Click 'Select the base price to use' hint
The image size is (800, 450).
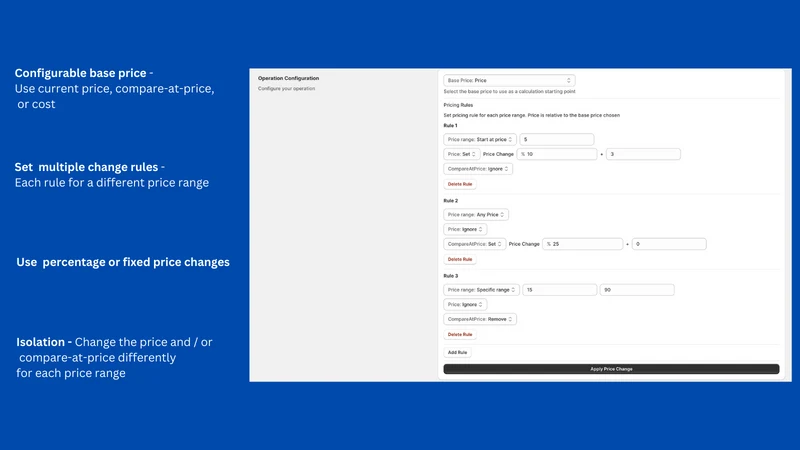click(x=509, y=92)
